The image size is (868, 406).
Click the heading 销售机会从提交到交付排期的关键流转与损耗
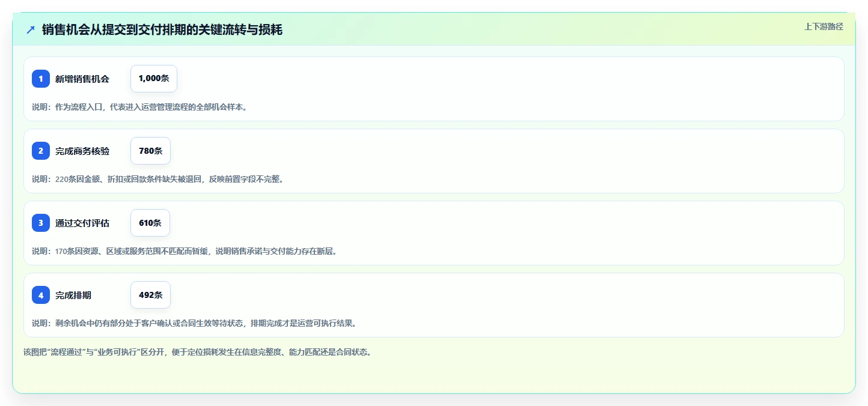(x=162, y=29)
